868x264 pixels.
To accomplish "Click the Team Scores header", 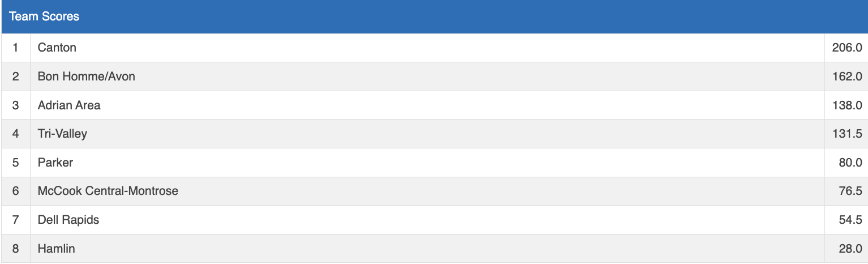I will (x=44, y=16).
